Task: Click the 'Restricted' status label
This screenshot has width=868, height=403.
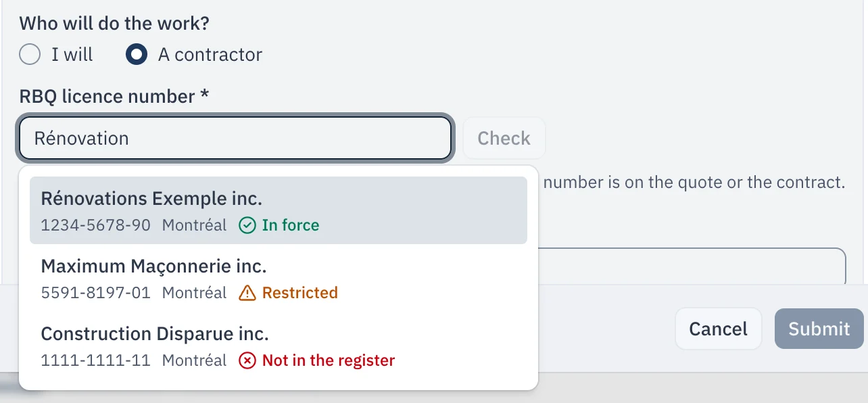Action: (x=300, y=293)
